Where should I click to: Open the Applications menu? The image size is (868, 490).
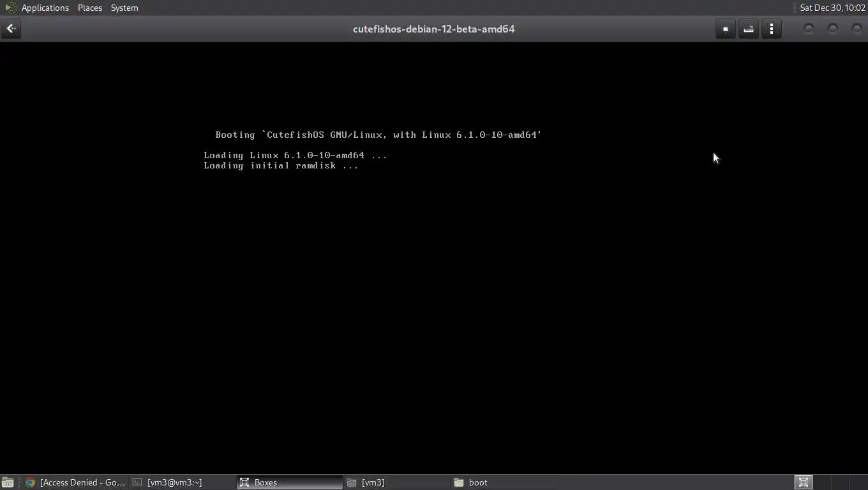(45, 8)
